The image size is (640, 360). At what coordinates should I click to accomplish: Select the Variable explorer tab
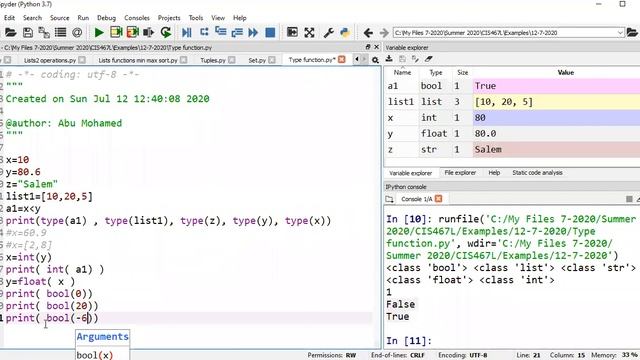pyautogui.click(x=410, y=173)
